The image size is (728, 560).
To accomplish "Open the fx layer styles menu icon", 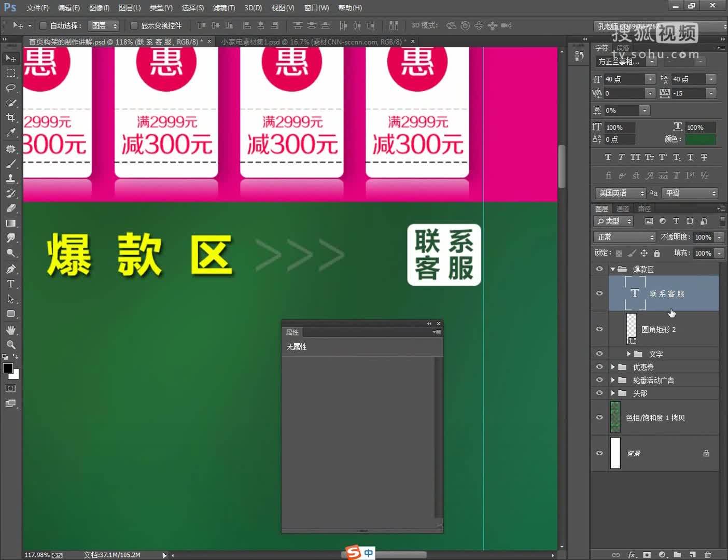I will pyautogui.click(x=632, y=555).
